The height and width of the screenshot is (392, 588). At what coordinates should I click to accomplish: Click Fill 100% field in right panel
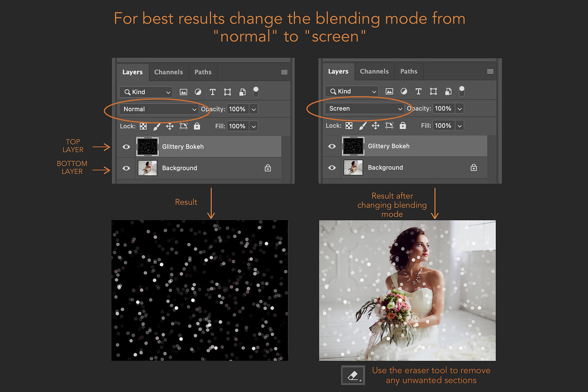[443, 126]
